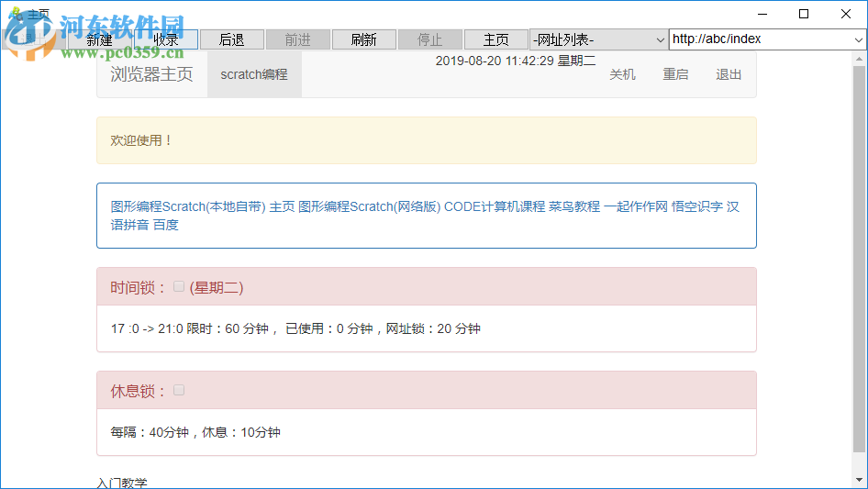Close the browser window
The height and width of the screenshot is (489, 868).
tap(846, 14)
